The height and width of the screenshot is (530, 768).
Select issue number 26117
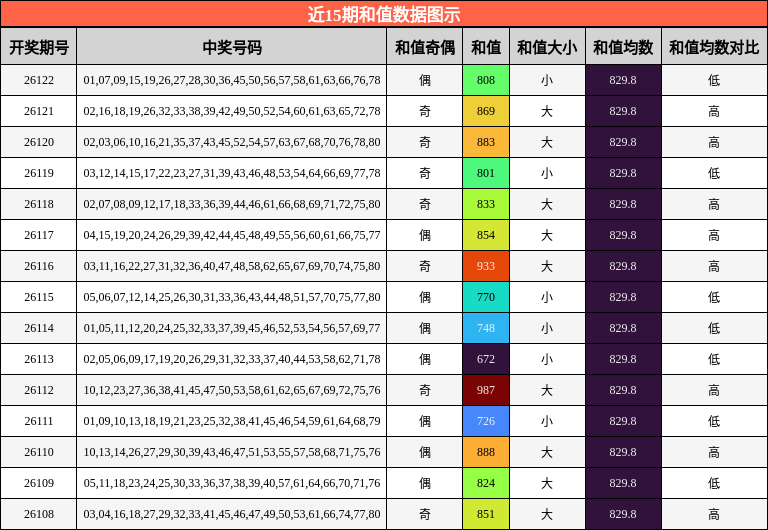click(x=39, y=235)
